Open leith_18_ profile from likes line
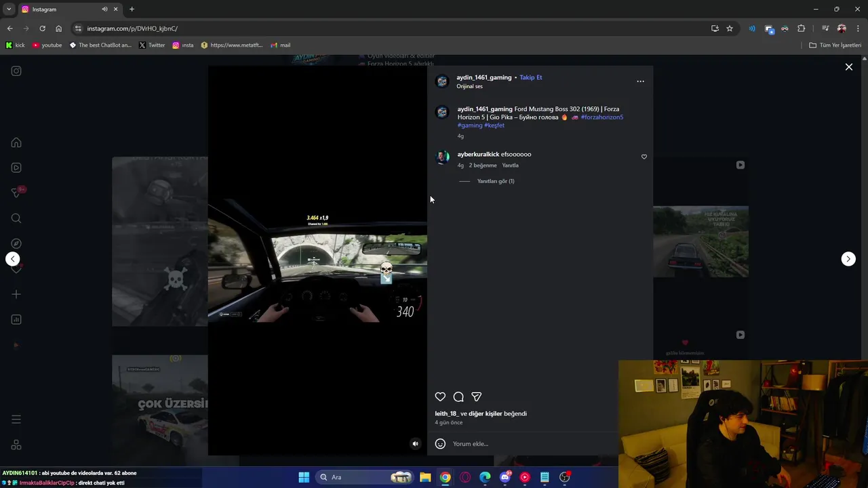The image size is (868, 488). point(446,413)
